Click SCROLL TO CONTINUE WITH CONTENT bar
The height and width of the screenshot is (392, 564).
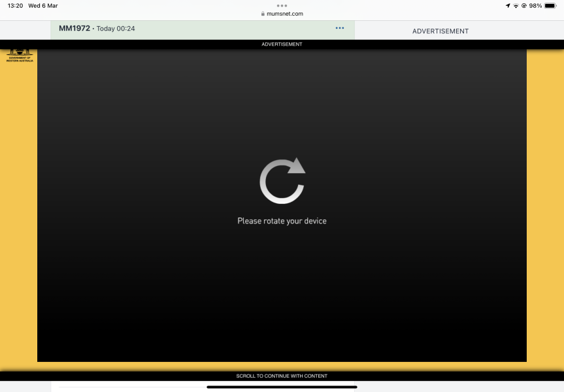coord(282,376)
